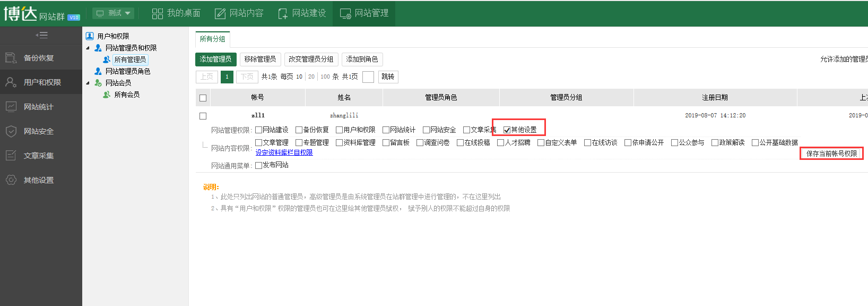Click the 网站统计 chart icon in sidebar
This screenshot has height=306, width=868.
click(x=11, y=107)
